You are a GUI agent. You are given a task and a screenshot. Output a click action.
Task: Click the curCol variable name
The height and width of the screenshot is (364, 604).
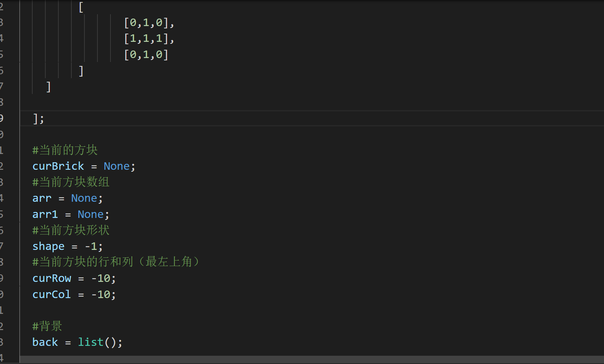[52, 295]
